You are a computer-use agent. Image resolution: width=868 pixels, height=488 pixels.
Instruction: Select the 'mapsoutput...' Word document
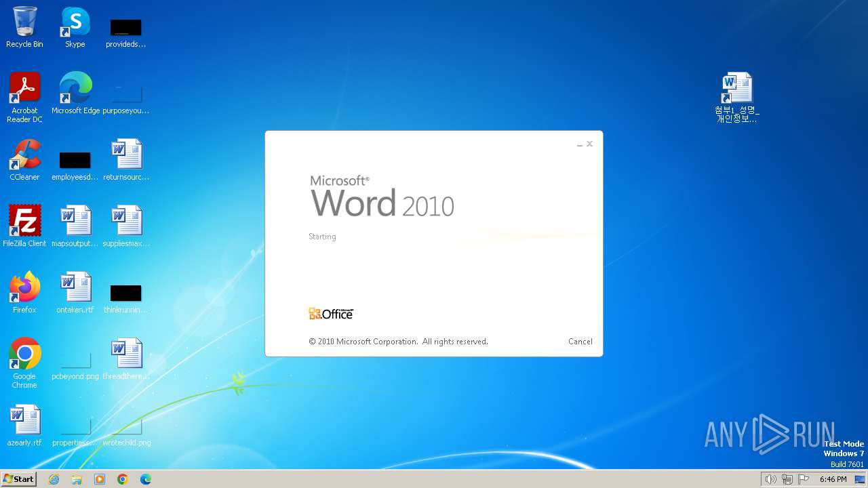coord(75,226)
